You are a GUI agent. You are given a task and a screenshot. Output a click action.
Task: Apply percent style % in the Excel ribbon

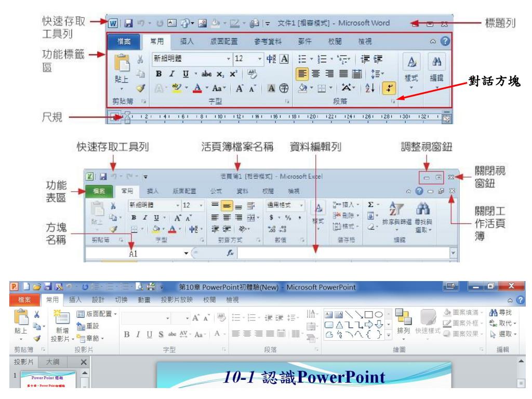tap(288, 218)
